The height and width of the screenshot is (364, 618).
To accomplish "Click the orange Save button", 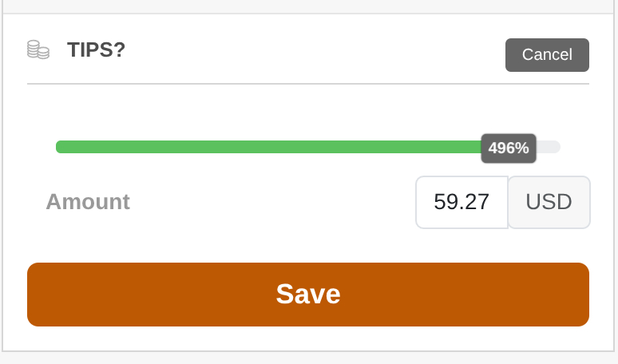I will (x=308, y=295).
